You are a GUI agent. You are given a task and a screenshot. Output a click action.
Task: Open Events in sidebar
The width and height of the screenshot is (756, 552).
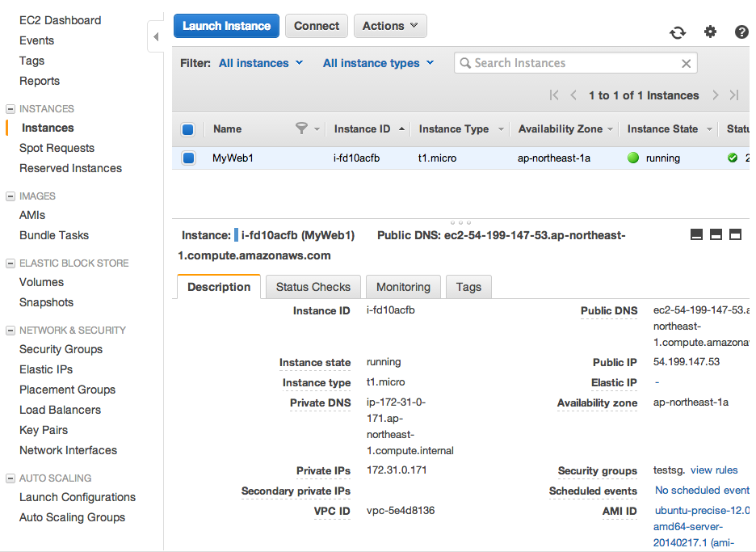(36, 40)
